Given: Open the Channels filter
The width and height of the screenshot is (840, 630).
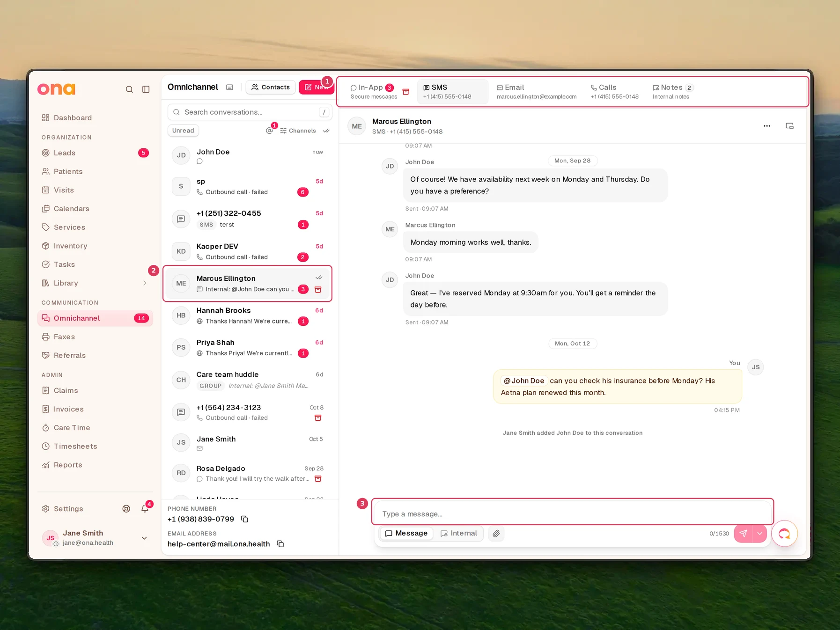Looking at the screenshot, I should pos(298,131).
